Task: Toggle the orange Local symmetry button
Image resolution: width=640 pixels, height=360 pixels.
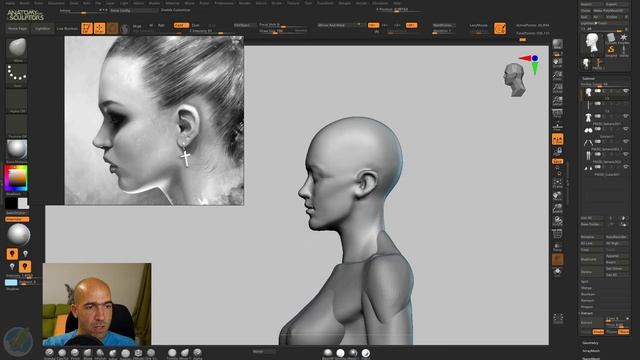Action: tap(558, 139)
